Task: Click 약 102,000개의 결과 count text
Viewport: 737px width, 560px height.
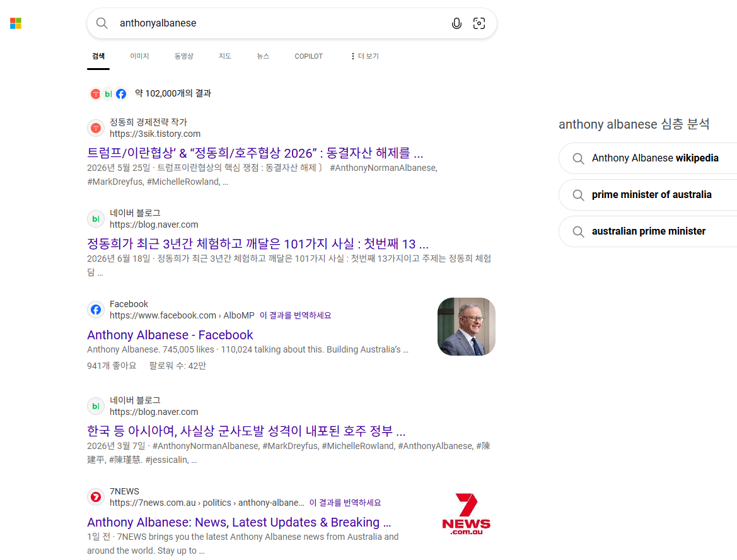Action: click(173, 93)
